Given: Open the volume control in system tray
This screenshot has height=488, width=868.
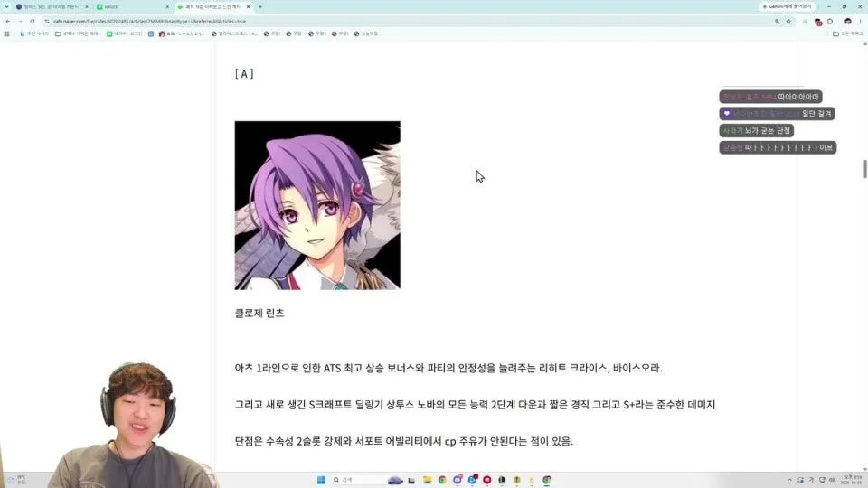Looking at the screenshot, I should 832,480.
